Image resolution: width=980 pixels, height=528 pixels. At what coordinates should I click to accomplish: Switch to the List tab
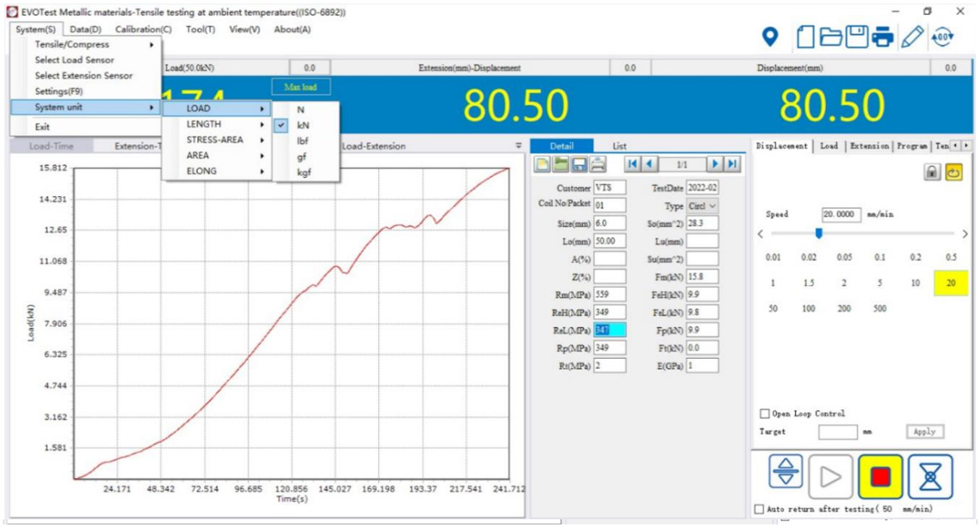click(x=620, y=146)
